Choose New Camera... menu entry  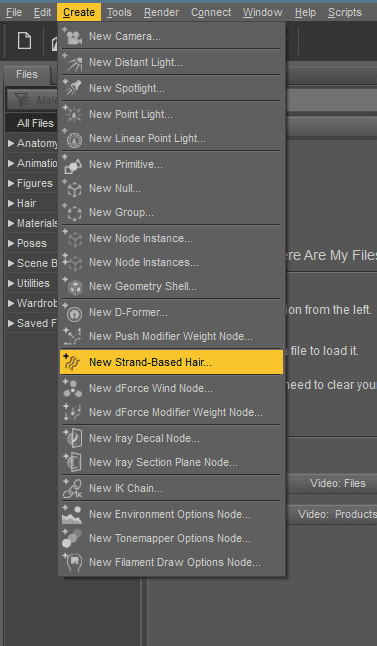click(x=171, y=36)
